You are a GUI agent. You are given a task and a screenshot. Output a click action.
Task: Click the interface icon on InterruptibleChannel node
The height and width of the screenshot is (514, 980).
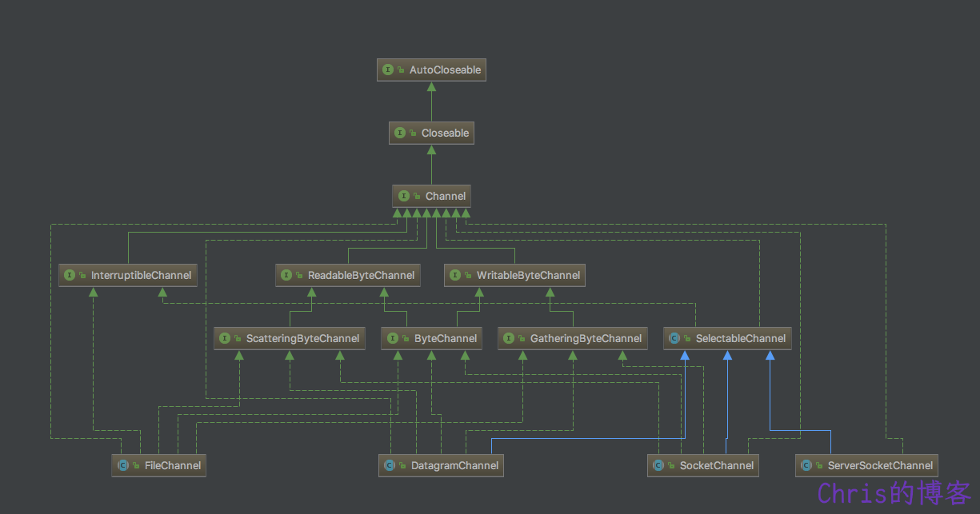pos(70,275)
